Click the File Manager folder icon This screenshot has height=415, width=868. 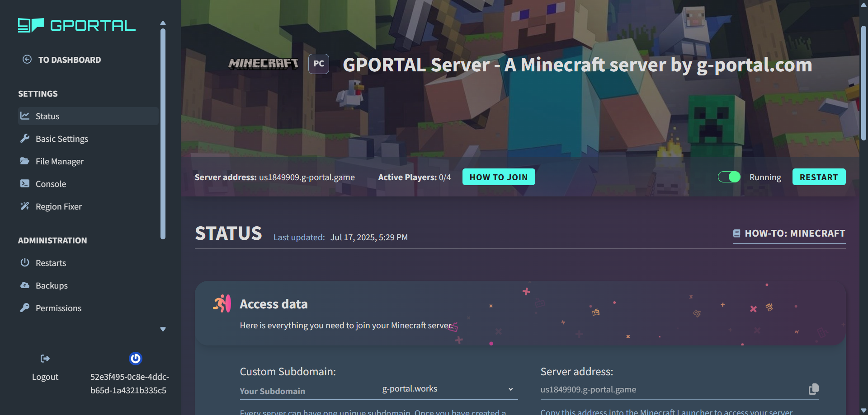[25, 161]
